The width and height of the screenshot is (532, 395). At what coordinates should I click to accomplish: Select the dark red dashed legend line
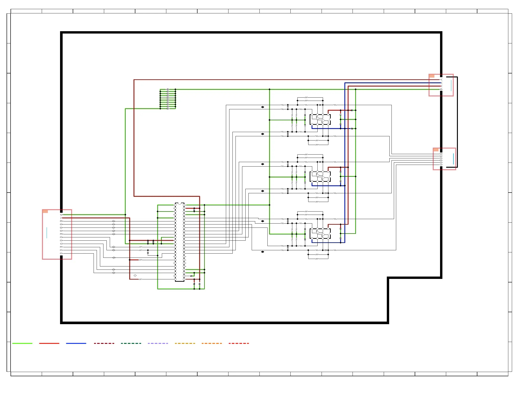pos(104,343)
